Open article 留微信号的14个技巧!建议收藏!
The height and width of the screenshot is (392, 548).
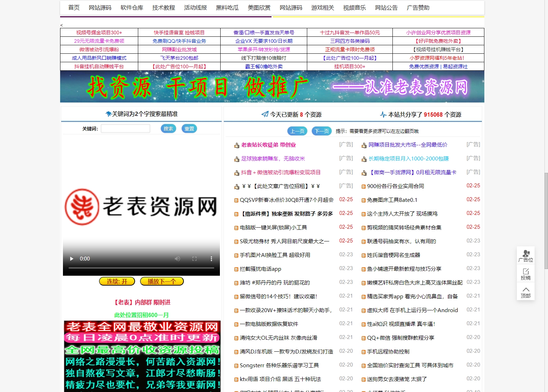pos(279,297)
